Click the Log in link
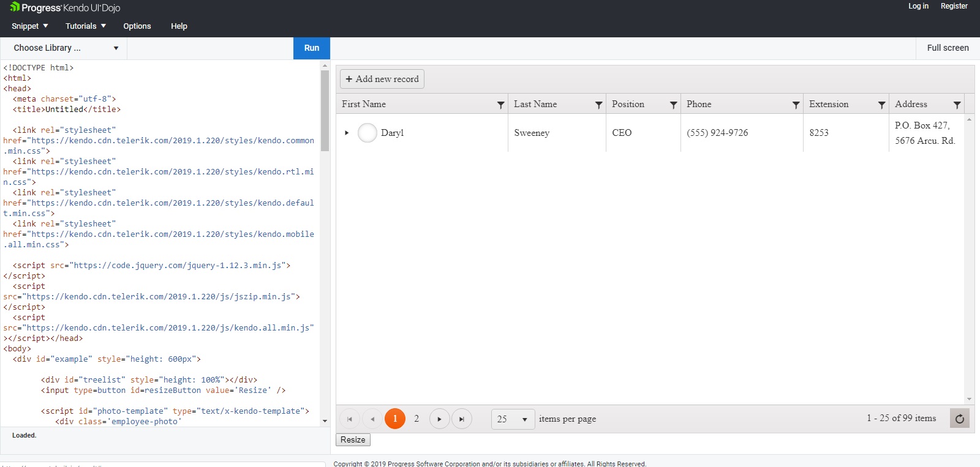Screen dimensions: 980x467 click(x=918, y=6)
